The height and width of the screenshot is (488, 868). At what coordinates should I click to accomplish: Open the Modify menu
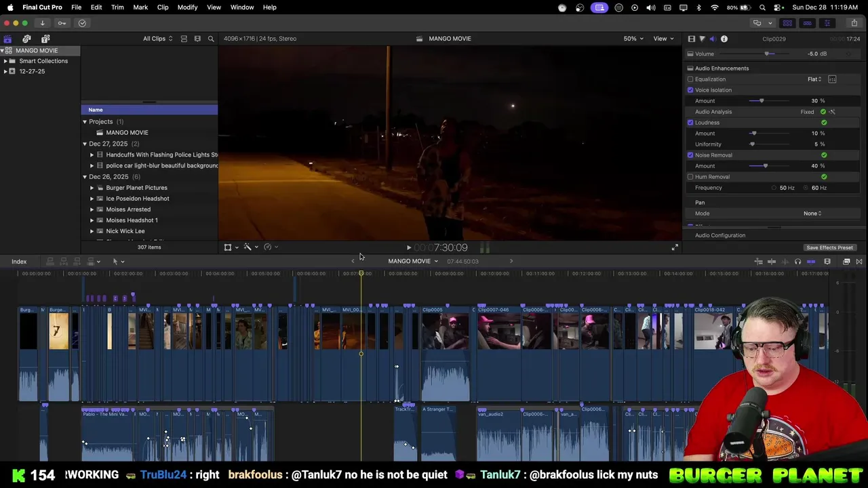coord(187,7)
